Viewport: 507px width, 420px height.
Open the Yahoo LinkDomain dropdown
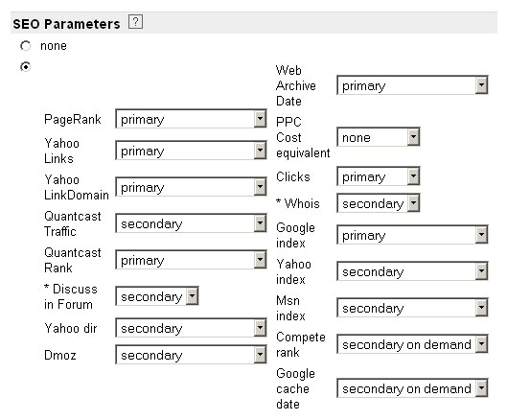191,187
